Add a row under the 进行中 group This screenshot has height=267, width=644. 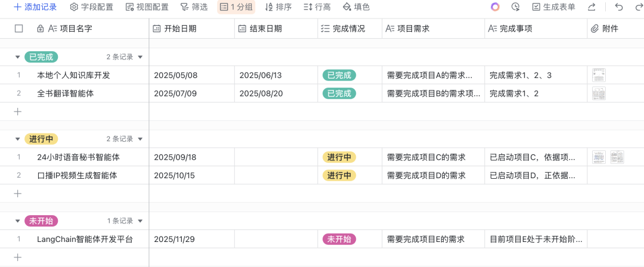coord(18,193)
